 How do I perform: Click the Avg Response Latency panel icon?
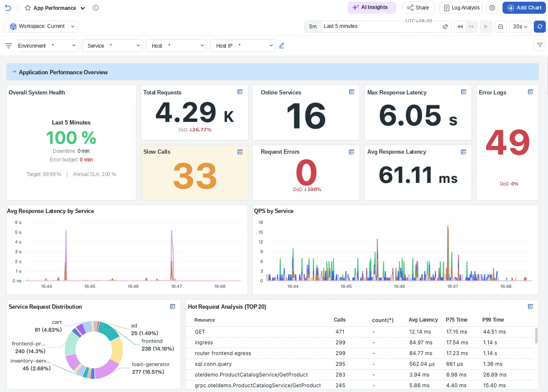tap(464, 152)
